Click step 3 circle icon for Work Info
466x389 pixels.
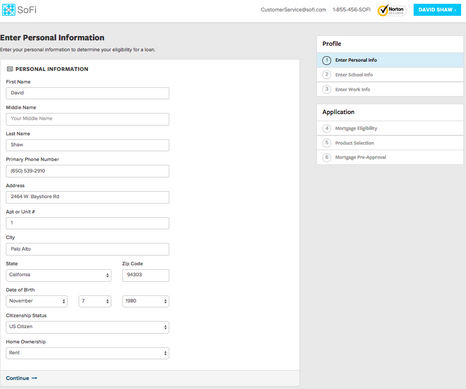(x=327, y=89)
